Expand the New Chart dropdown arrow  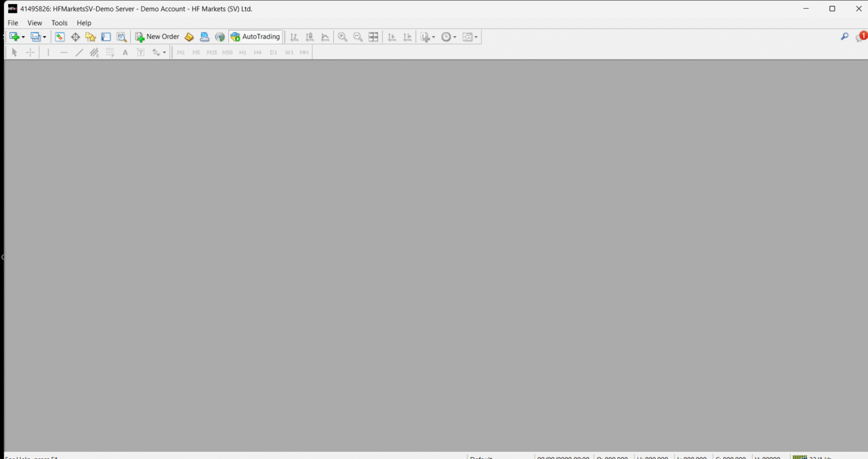click(23, 37)
